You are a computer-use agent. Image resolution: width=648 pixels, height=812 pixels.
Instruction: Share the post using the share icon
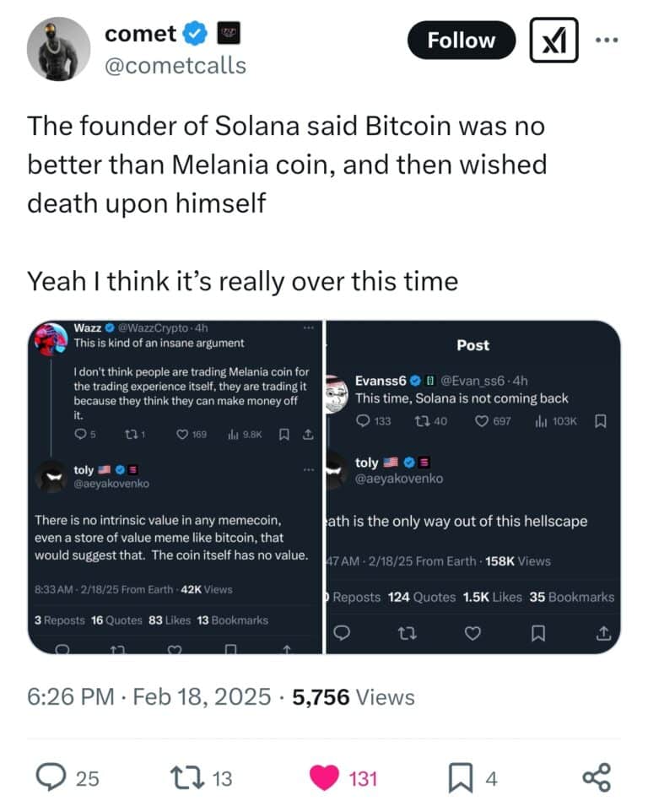coord(597,778)
